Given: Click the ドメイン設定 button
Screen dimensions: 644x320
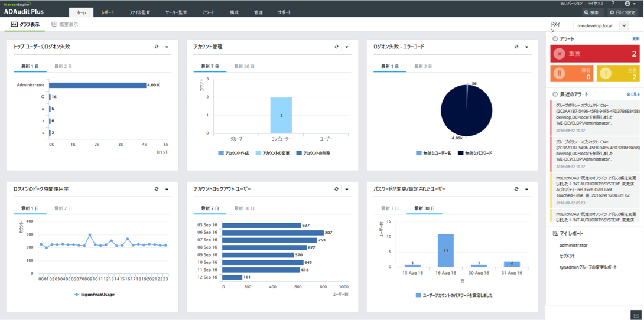Looking at the screenshot, I should coord(625,12).
